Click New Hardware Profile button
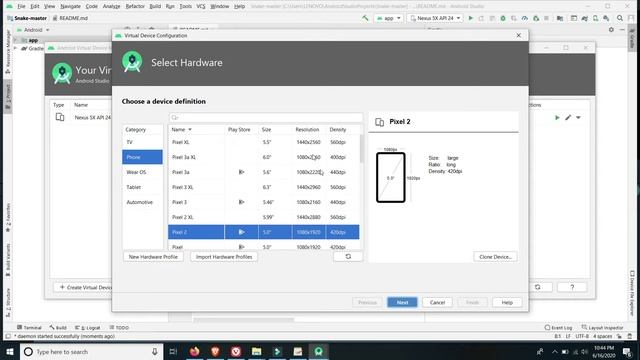 point(153,257)
